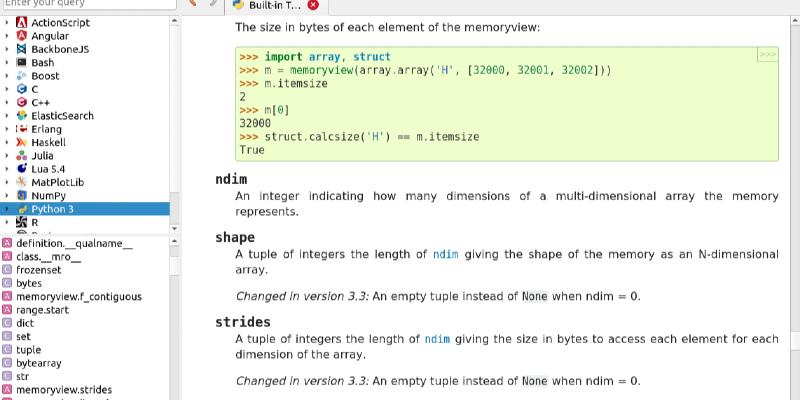Click the C++ docset icon
Screen dimensions: 800x400
(x=21, y=102)
